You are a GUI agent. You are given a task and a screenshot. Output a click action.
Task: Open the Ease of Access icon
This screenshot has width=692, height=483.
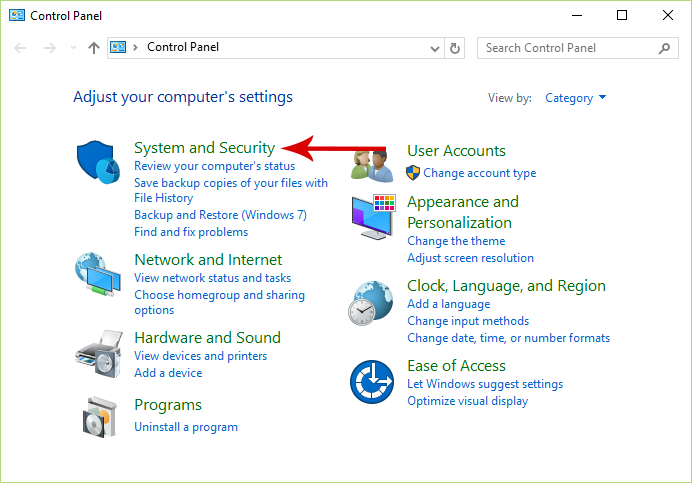[x=372, y=382]
